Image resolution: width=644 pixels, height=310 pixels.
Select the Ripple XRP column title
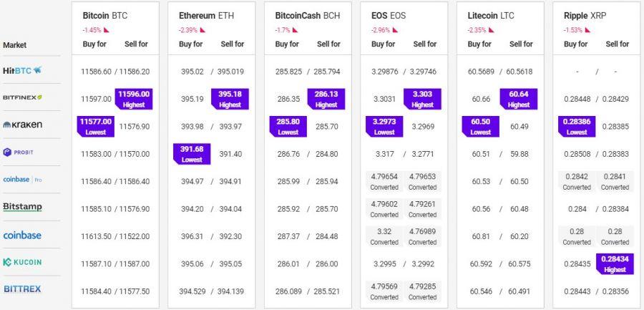tap(585, 16)
